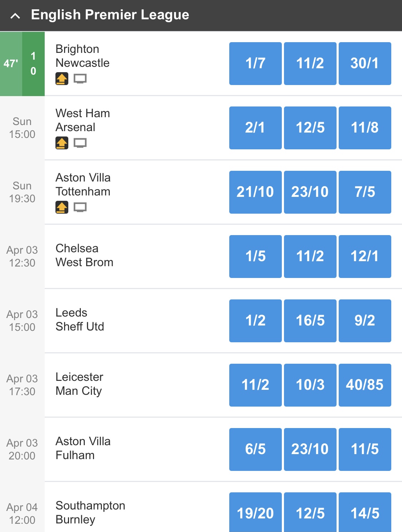Collapse the English Premier League section
The image size is (402, 532).
click(15, 16)
